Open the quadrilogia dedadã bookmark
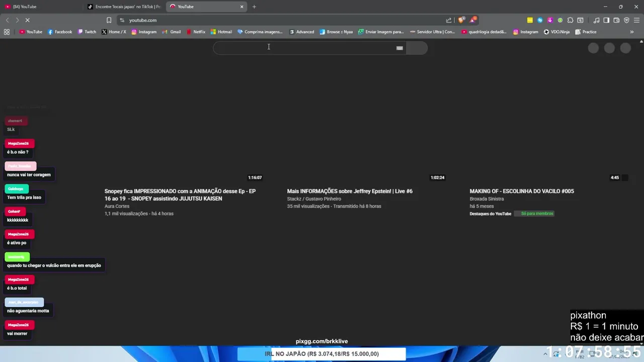Image resolution: width=644 pixels, height=362 pixels. pyautogui.click(x=484, y=32)
